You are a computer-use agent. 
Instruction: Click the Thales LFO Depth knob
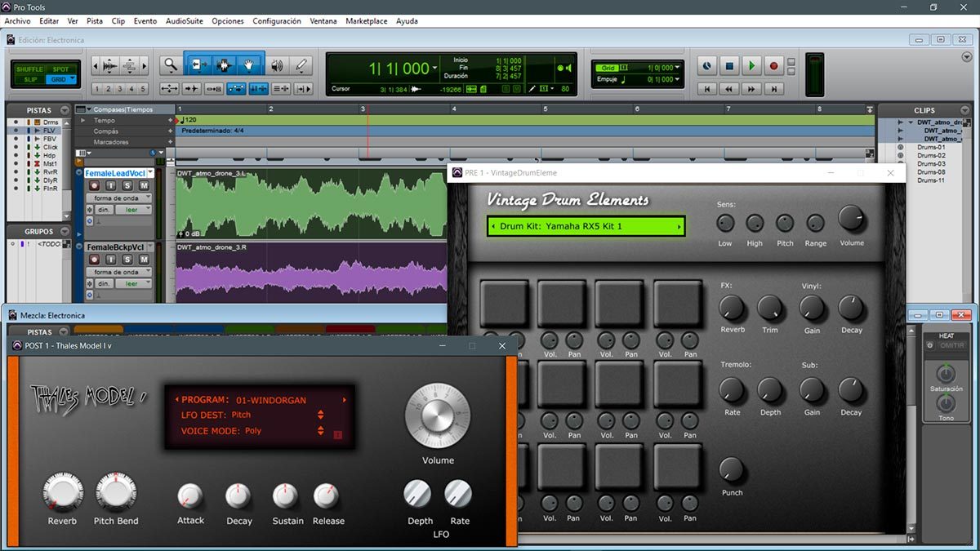(x=417, y=494)
